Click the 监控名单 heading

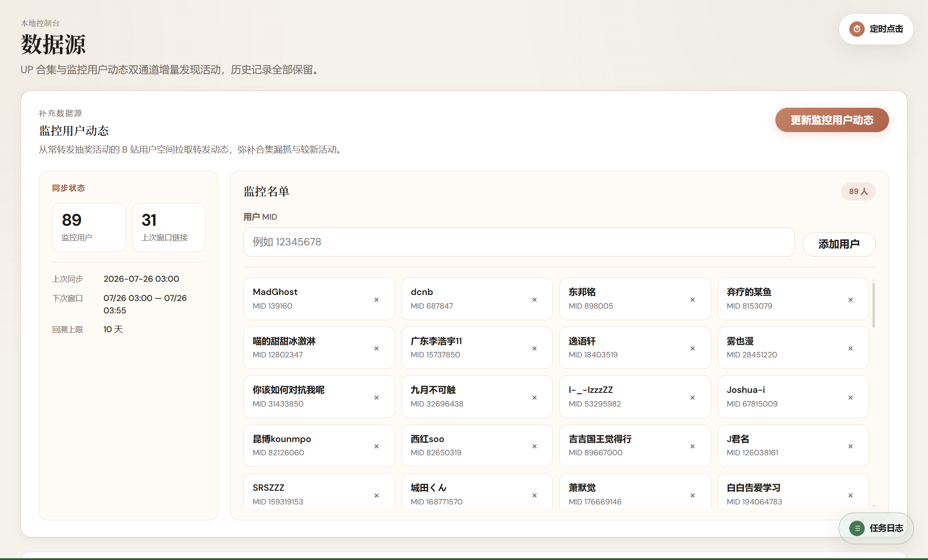[266, 192]
